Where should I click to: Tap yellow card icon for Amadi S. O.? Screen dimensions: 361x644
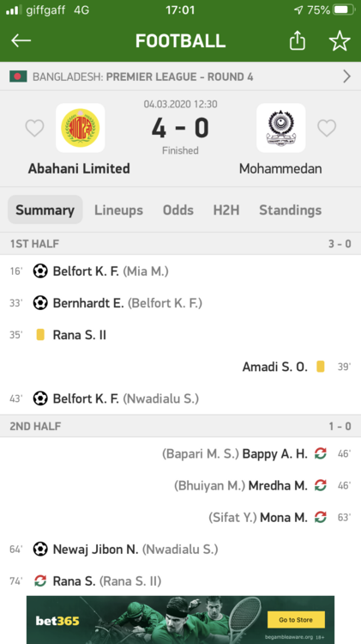321,367
